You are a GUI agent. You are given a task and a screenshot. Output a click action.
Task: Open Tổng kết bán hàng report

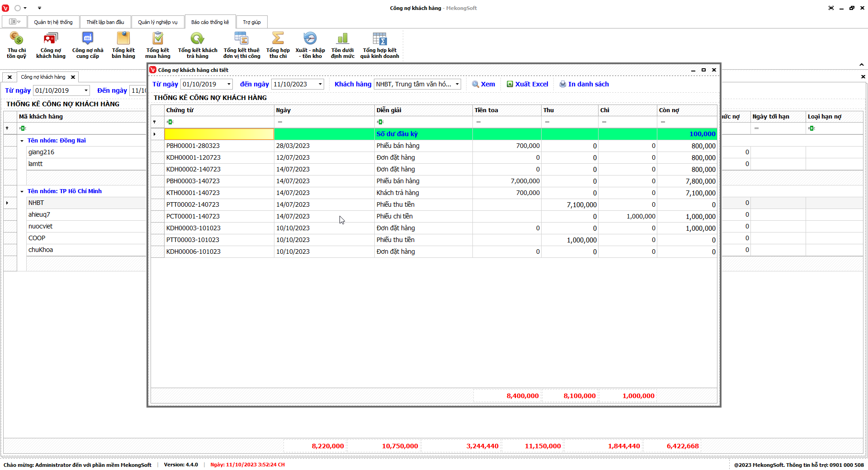[x=123, y=45]
